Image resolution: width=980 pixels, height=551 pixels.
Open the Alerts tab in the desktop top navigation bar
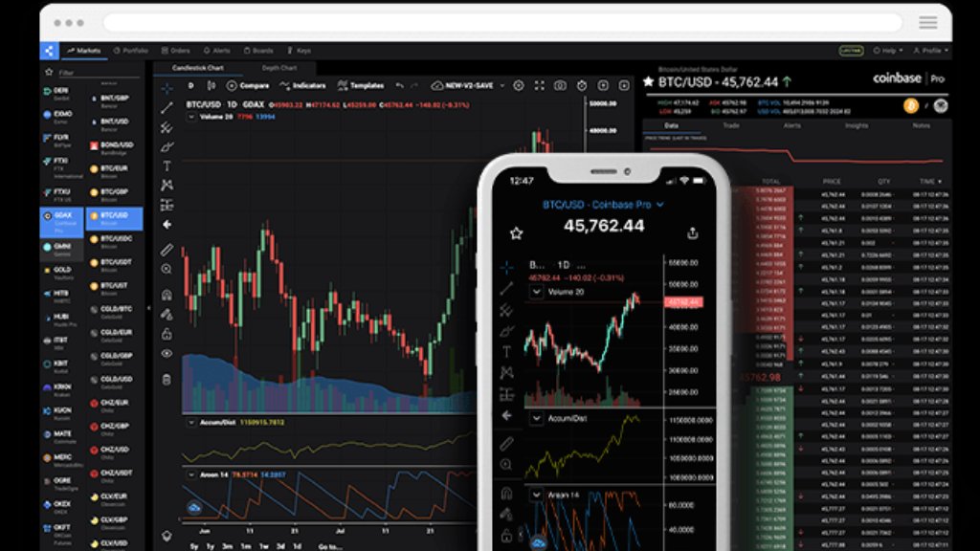(x=217, y=51)
